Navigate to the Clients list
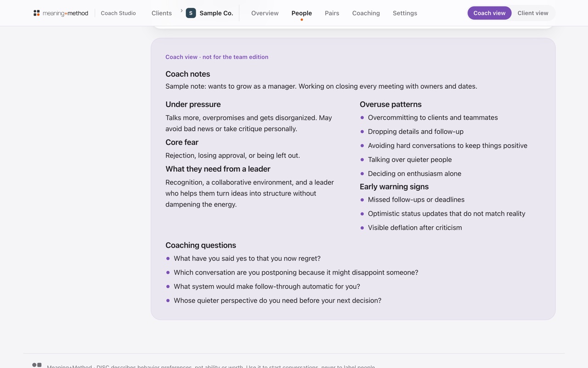The height and width of the screenshot is (368, 588). click(x=162, y=13)
